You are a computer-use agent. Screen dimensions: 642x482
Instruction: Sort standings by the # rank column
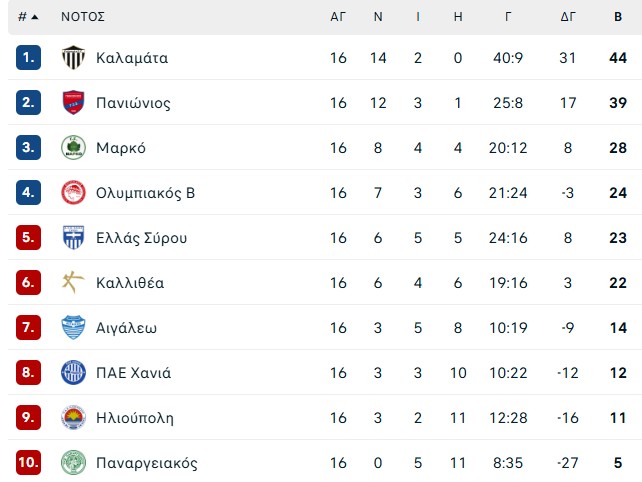coord(28,17)
